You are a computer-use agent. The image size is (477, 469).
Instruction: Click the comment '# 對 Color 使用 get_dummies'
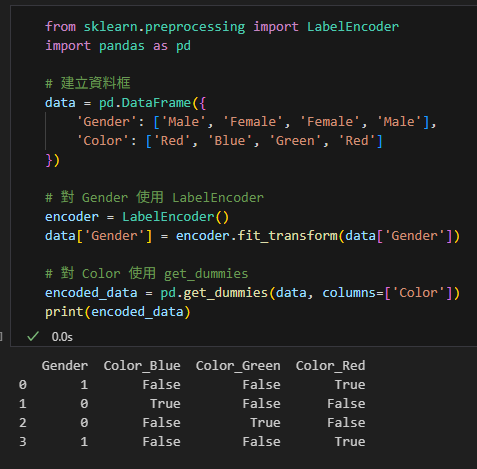coord(147,274)
